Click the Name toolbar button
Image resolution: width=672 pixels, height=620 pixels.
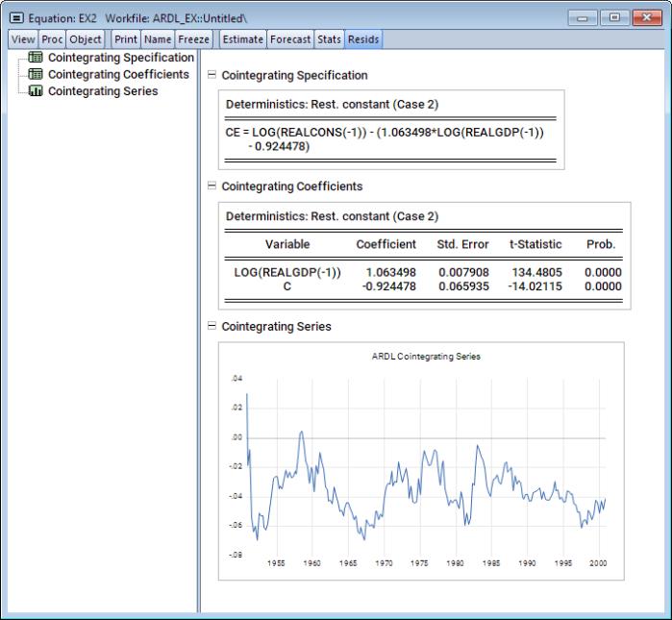click(x=157, y=39)
